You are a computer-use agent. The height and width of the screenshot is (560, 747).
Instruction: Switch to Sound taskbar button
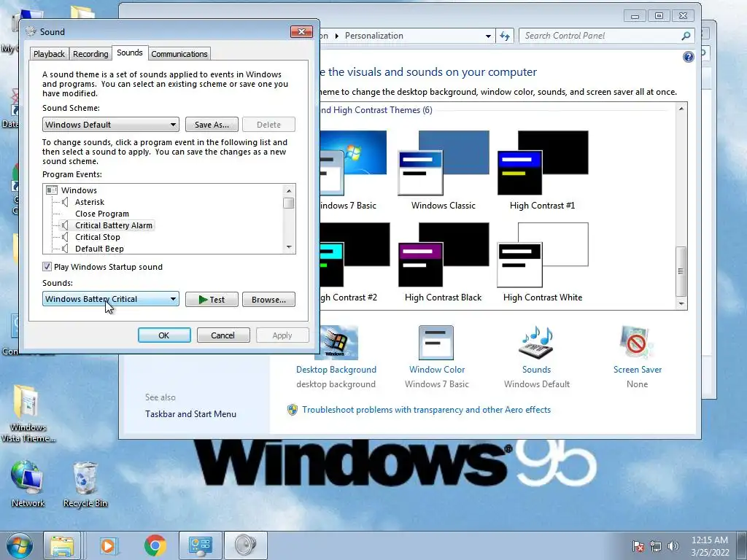pyautogui.click(x=245, y=545)
